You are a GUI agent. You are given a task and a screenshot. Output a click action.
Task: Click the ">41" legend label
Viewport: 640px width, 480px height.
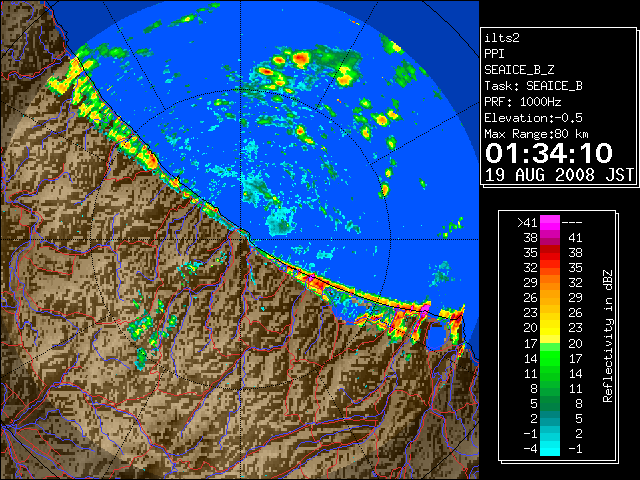point(527,223)
